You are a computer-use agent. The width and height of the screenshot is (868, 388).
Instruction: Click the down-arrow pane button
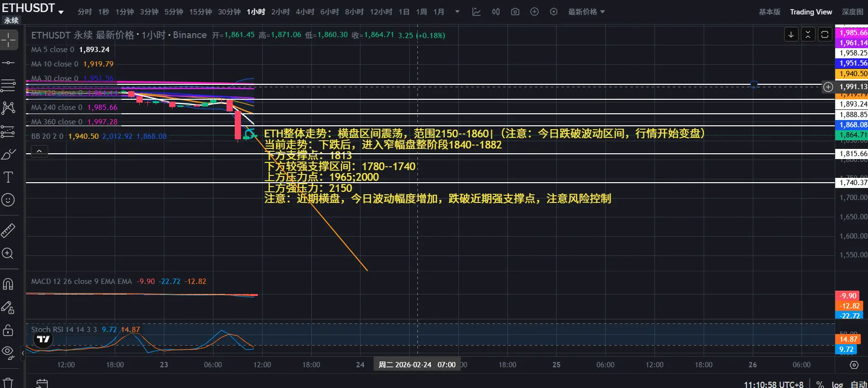(791, 34)
